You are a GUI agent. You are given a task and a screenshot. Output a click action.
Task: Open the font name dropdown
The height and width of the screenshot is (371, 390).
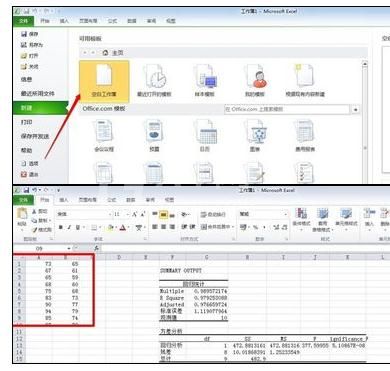[x=110, y=214]
